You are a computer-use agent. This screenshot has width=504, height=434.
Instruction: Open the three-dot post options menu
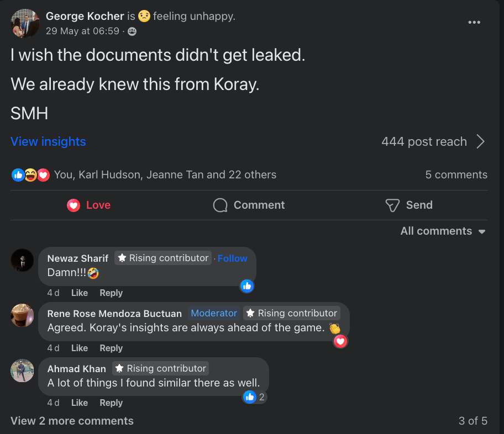[474, 22]
